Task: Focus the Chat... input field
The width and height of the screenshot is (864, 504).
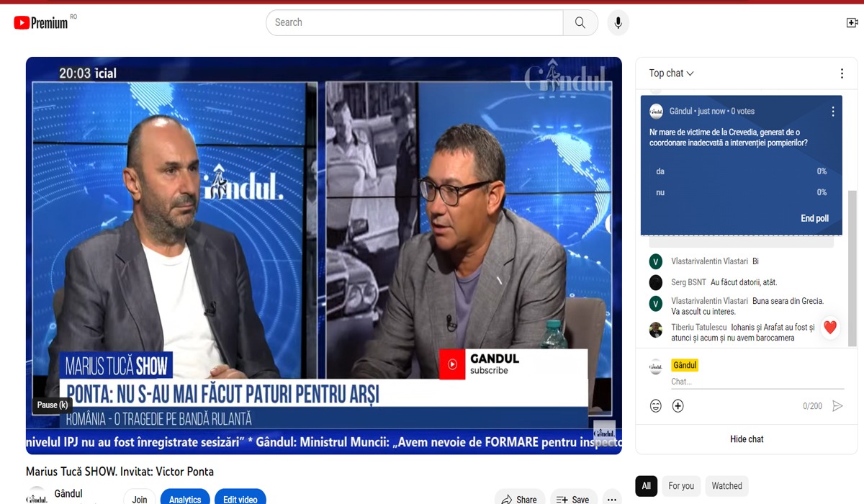Action: click(757, 382)
